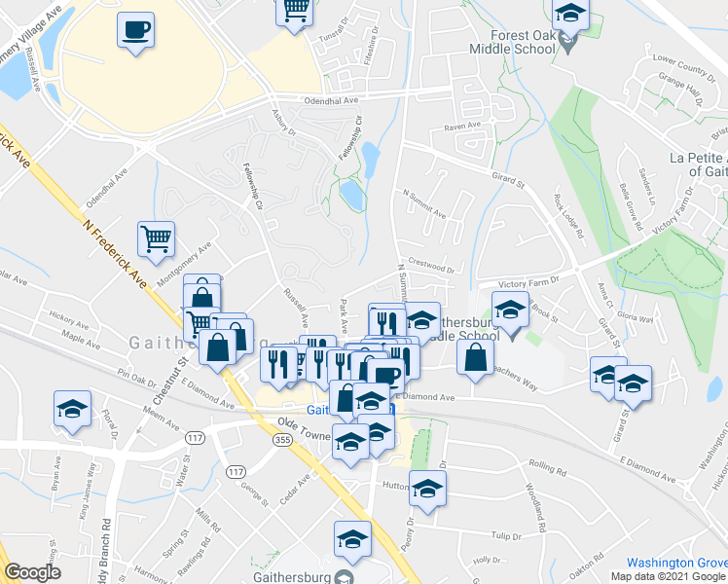Click the shopping cart marker near Montgomery Ave
The image size is (728, 584).
click(x=156, y=242)
